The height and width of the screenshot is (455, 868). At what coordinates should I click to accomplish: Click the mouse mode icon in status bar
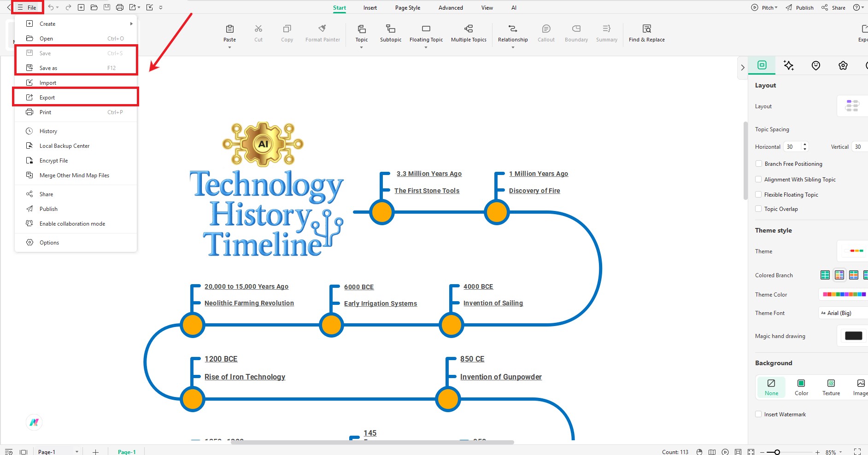(699, 452)
